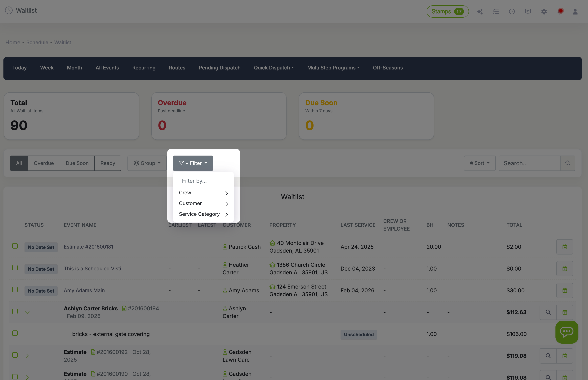Schedule Estimate #201600181 via its calendar icon
Screen dimensions: 588x380
564,246
